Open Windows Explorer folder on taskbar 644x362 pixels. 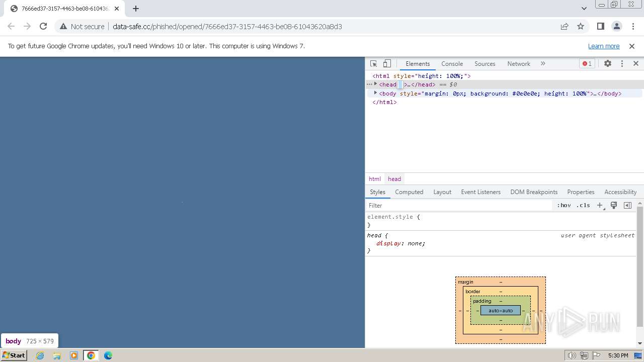coord(57,355)
